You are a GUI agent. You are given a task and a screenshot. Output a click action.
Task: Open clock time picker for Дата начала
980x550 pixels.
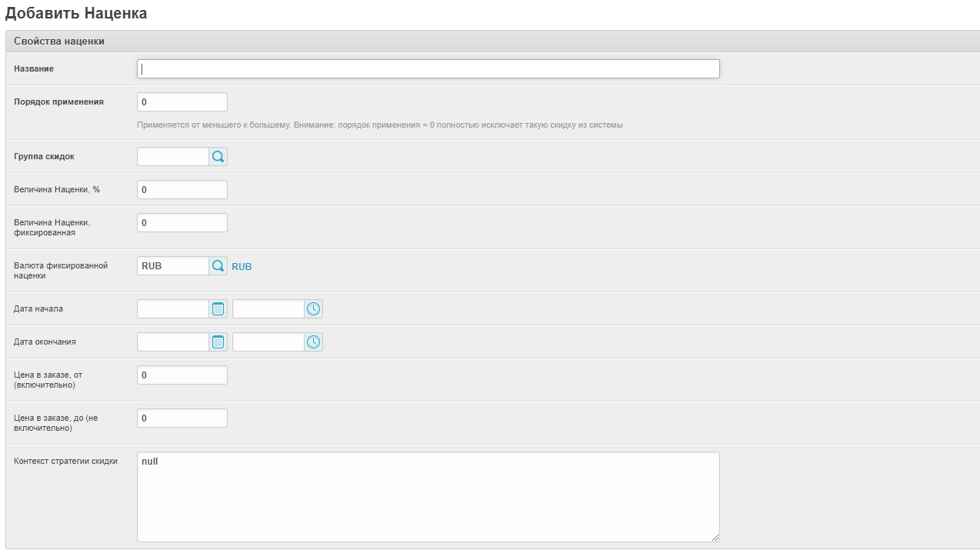point(313,309)
